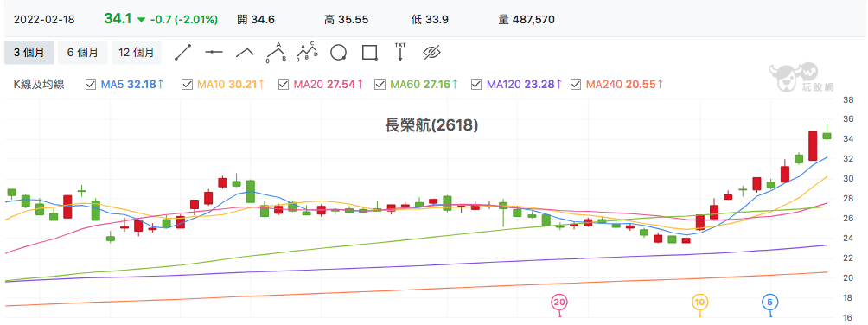
Task: Uncheck the MA20 moving average checkbox
Action: (x=284, y=85)
